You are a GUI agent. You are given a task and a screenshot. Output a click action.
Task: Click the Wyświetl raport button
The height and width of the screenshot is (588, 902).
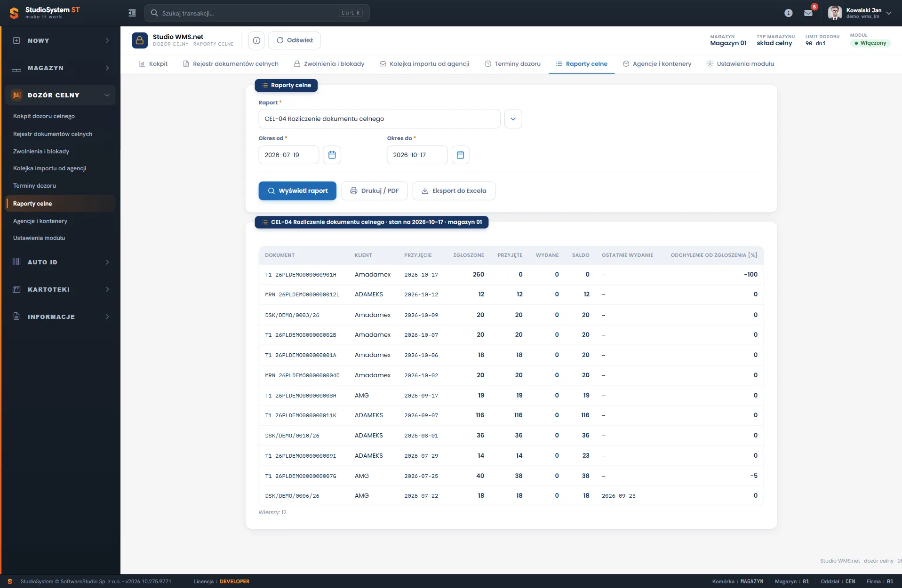tap(297, 191)
